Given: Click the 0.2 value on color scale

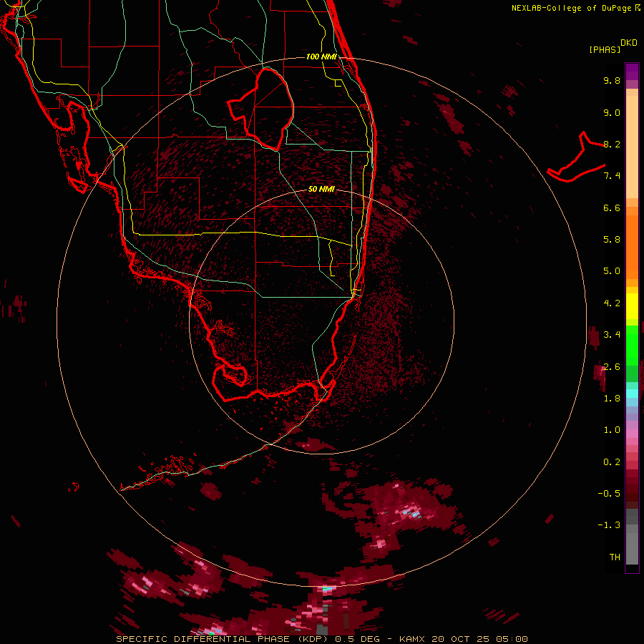Looking at the screenshot, I should (612, 462).
